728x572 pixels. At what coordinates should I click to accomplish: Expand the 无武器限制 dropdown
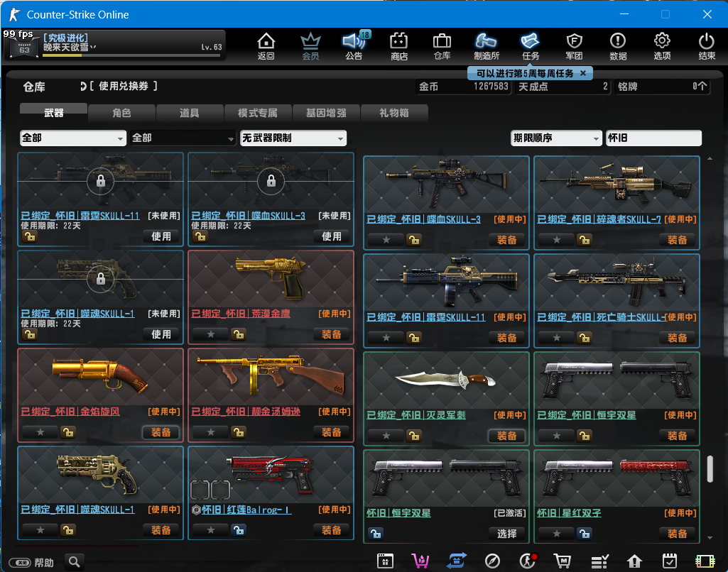pos(293,138)
